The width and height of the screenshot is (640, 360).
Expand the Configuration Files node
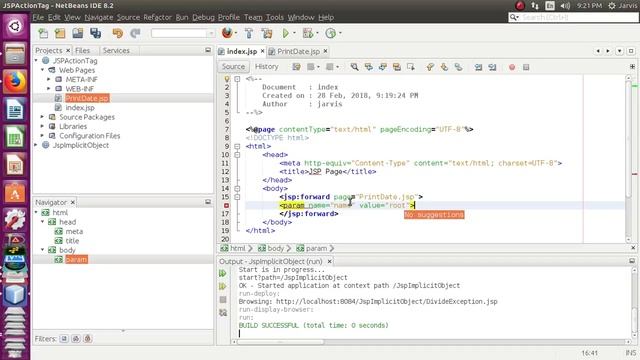click(x=42, y=136)
